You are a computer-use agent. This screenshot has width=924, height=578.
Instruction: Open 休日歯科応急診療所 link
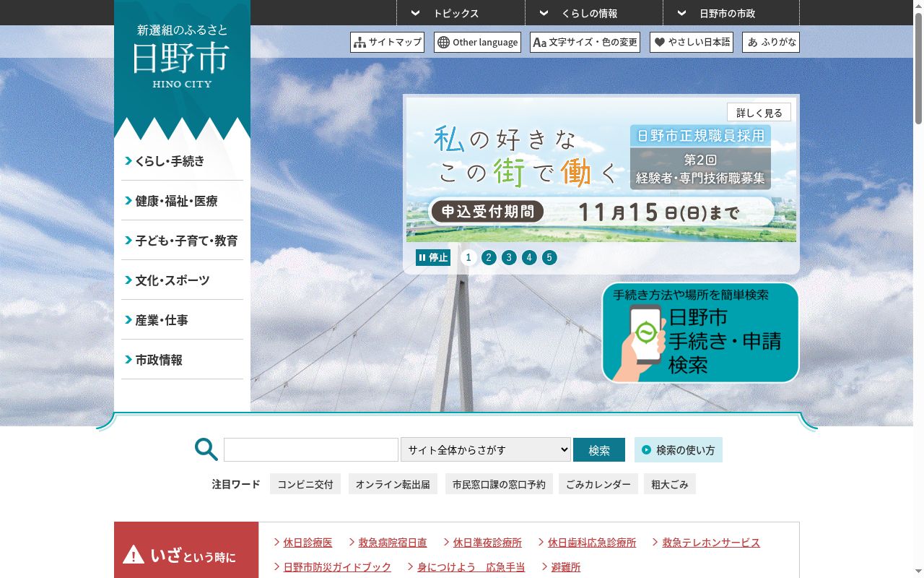click(x=592, y=542)
